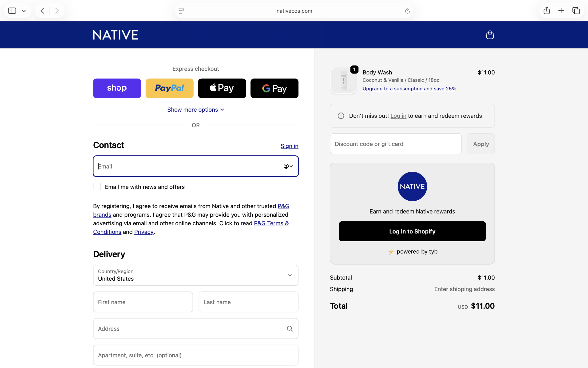
Task: Open the Country/Region dropdown
Action: 195,275
